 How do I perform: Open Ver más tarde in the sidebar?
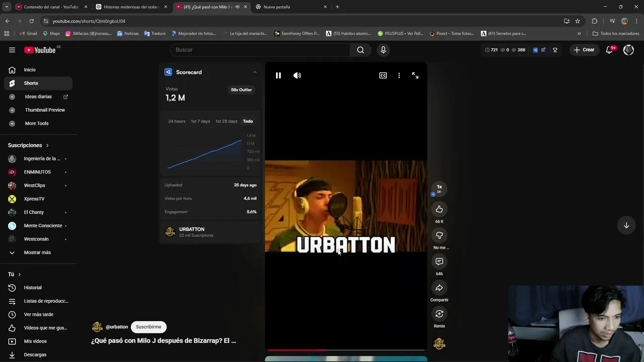click(38, 314)
